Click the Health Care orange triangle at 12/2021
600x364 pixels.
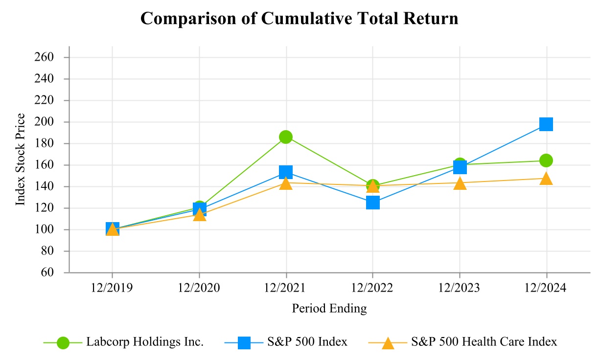286,183
